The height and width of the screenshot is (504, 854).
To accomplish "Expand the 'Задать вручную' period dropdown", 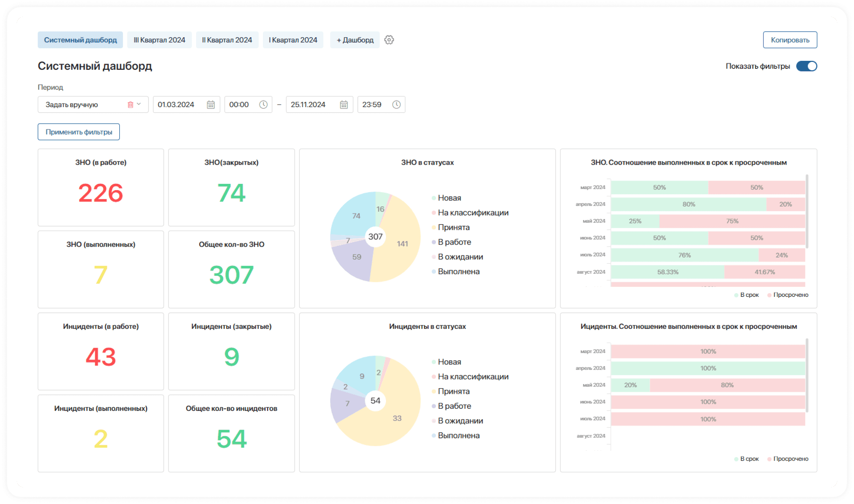I will tap(139, 104).
